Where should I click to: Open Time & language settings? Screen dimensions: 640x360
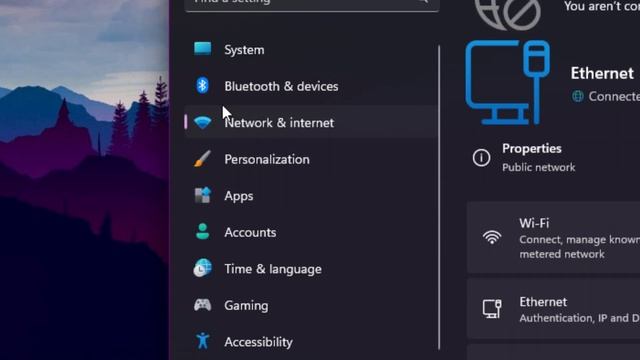pos(311,269)
